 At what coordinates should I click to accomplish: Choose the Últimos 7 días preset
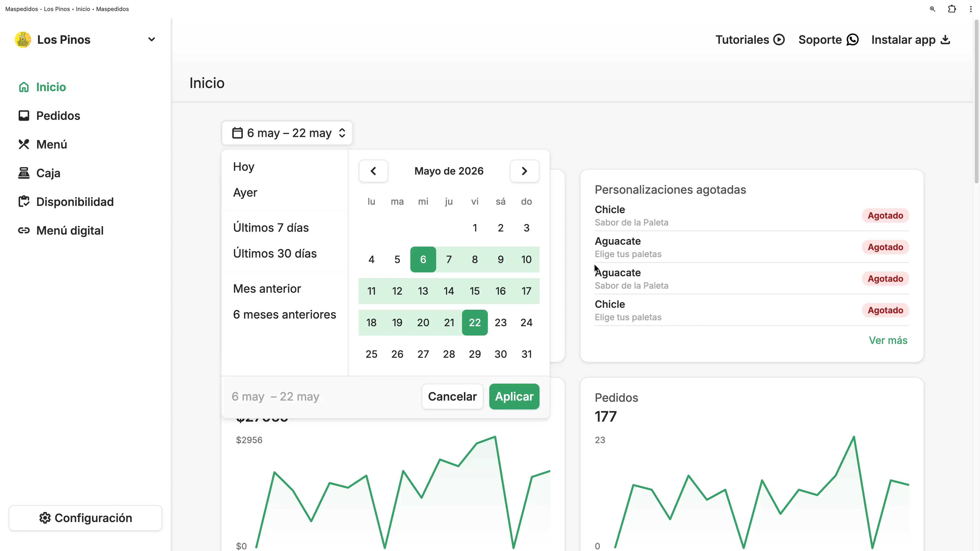(x=271, y=228)
